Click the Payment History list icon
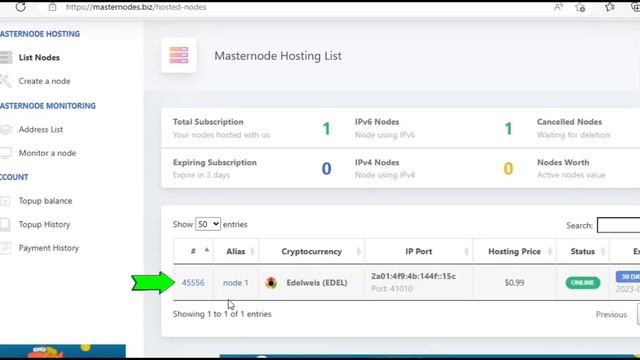The width and height of the screenshot is (640, 360). tap(5, 248)
